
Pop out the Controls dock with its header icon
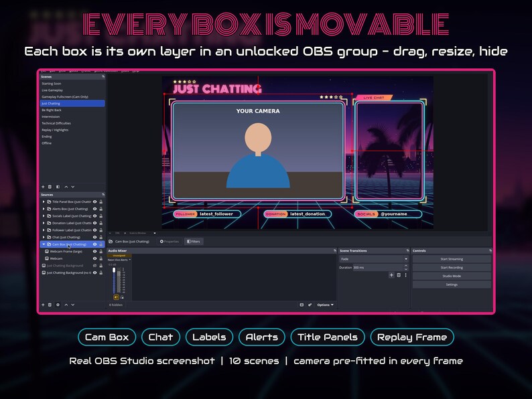(490, 250)
